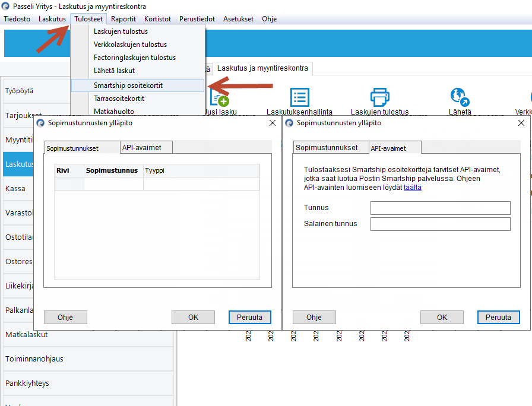Click the Uusi lasku document icon
532x406 pixels.
(219, 98)
